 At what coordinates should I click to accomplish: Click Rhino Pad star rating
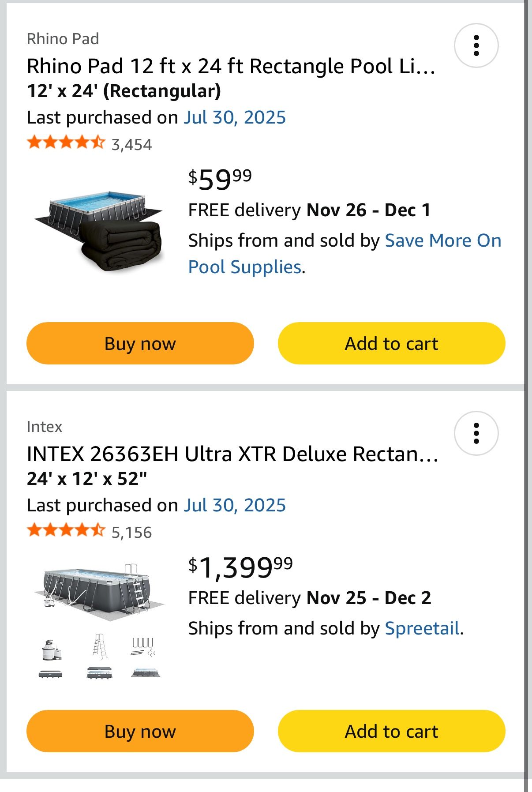pos(66,143)
